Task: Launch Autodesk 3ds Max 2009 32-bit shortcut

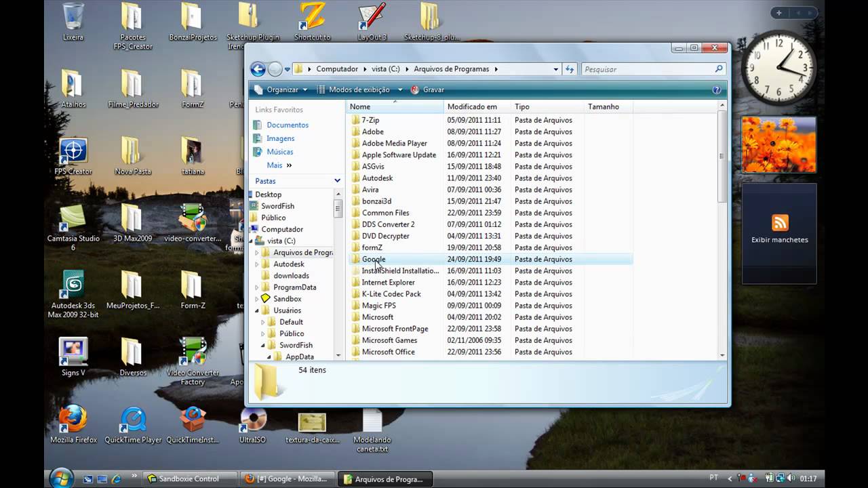Action: [73, 294]
